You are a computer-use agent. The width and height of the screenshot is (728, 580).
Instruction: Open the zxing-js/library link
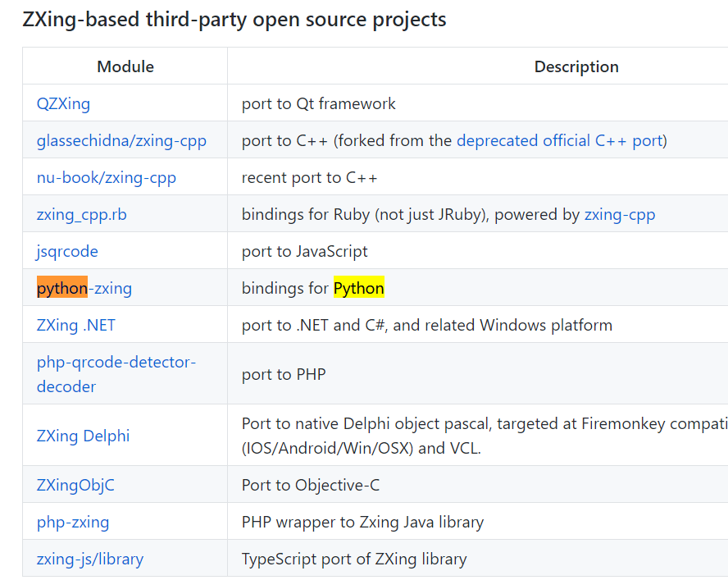[89, 559]
